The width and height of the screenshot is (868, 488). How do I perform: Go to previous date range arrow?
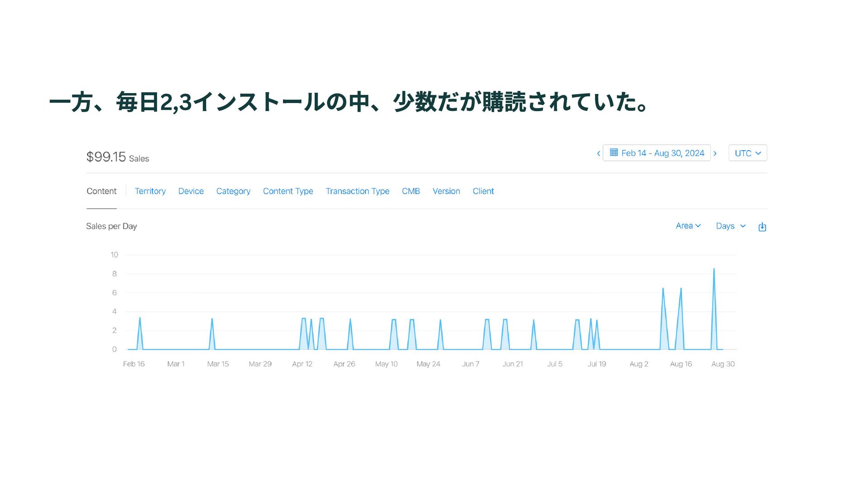[x=599, y=154]
